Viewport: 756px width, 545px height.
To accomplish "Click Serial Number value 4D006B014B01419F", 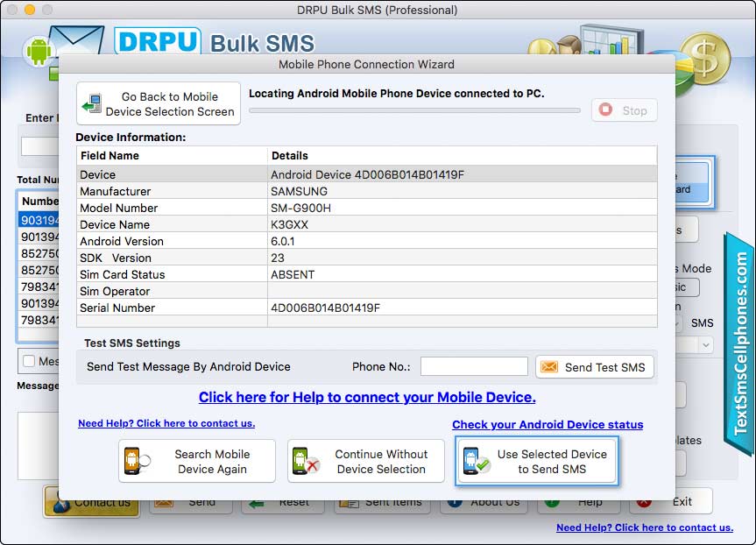I will (326, 308).
